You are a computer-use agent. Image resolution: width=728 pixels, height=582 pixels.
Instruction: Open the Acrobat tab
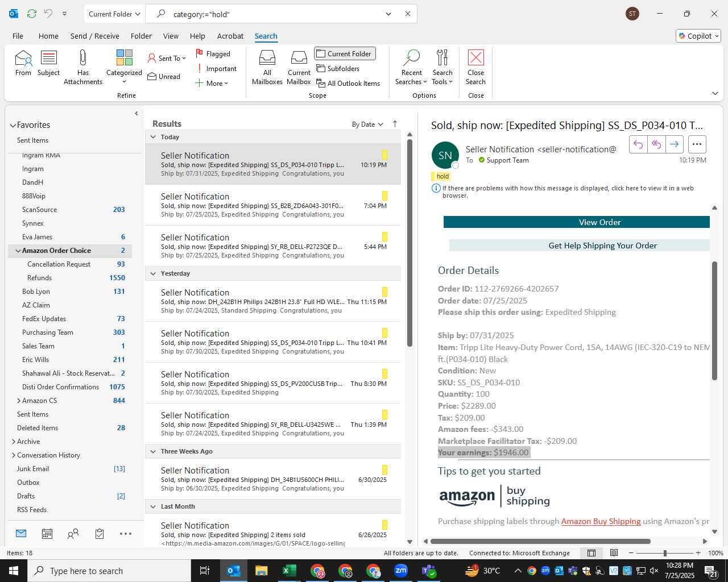(x=230, y=36)
